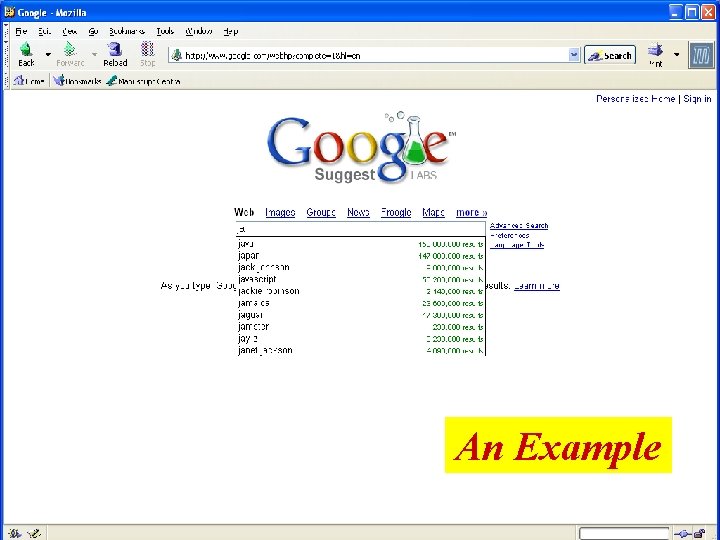Open the Tools menu
This screenshot has height=540, width=720.
point(165,31)
